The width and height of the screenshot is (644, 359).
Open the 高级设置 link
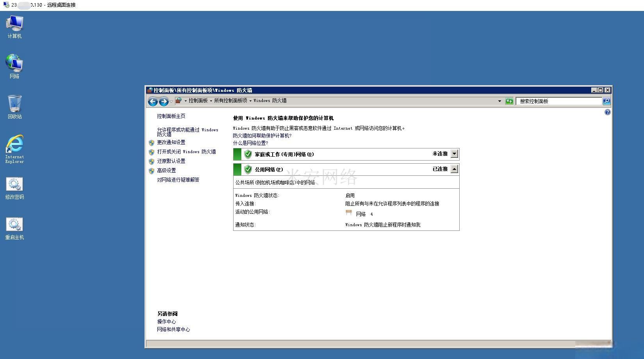click(x=166, y=171)
